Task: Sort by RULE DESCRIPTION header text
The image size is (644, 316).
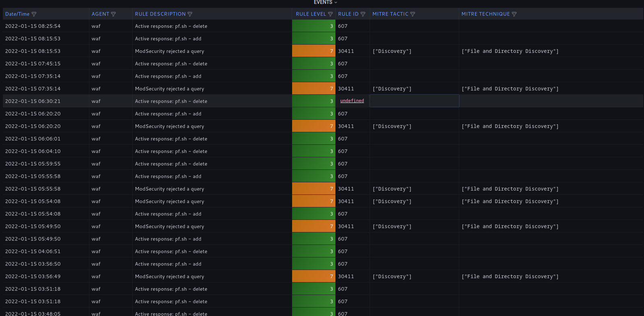Action: (160, 14)
